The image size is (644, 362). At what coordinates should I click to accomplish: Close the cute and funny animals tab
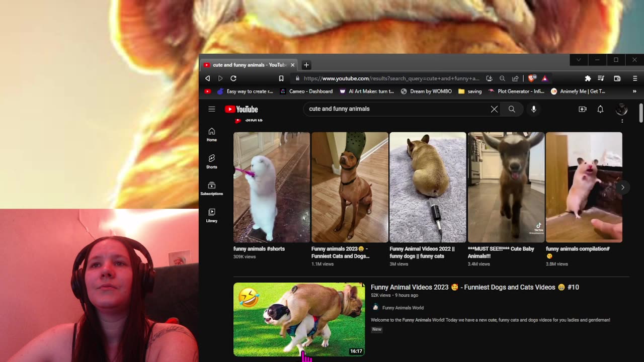pyautogui.click(x=292, y=65)
